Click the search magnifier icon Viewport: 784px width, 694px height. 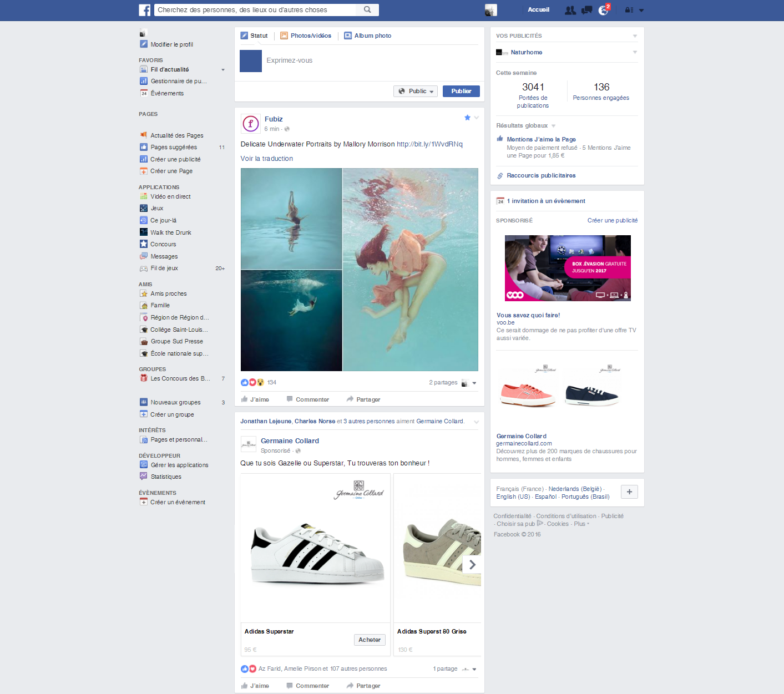(x=367, y=9)
